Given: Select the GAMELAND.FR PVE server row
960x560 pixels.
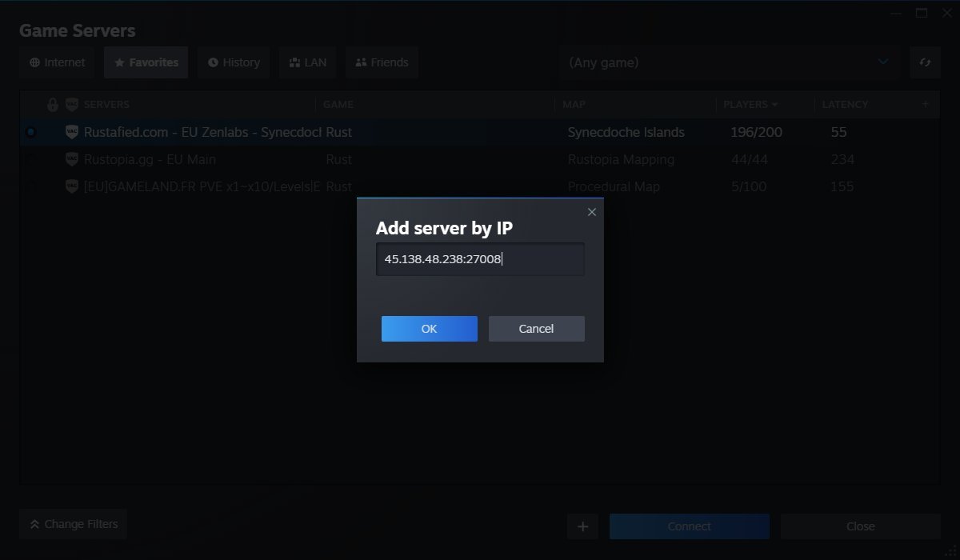Looking at the screenshot, I should (480, 186).
